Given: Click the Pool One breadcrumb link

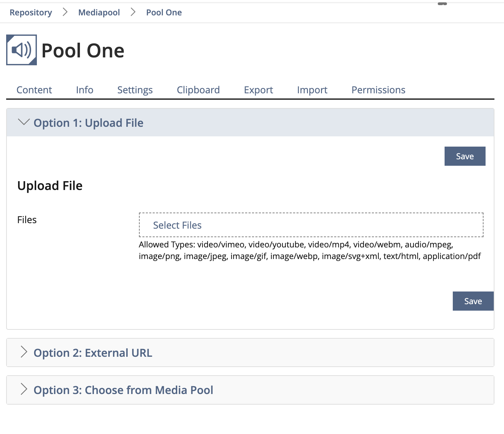Looking at the screenshot, I should 164,13.
